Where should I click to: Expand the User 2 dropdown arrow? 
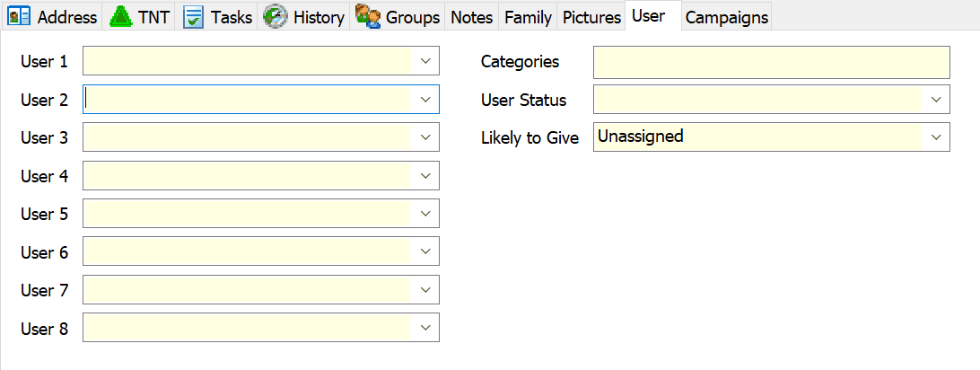(x=425, y=100)
